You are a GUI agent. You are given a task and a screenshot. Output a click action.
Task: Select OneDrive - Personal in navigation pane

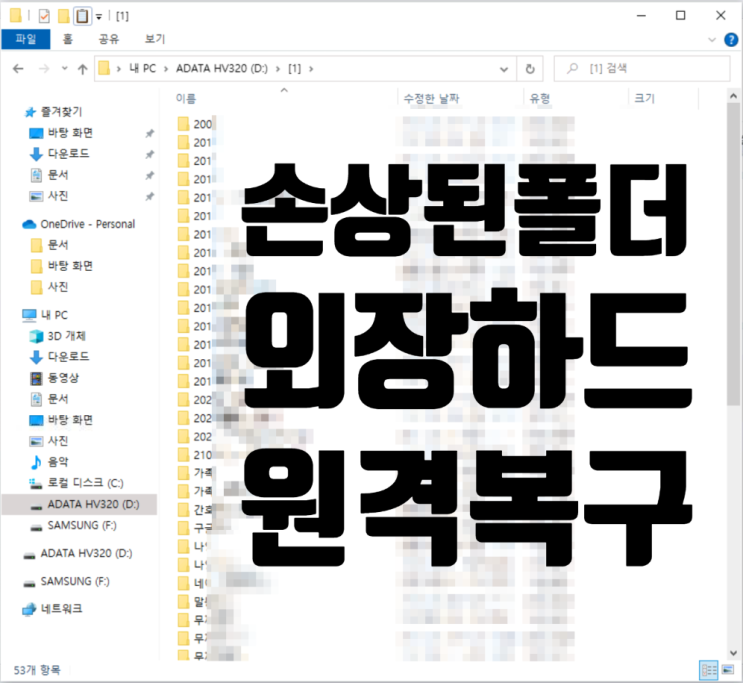[87, 224]
